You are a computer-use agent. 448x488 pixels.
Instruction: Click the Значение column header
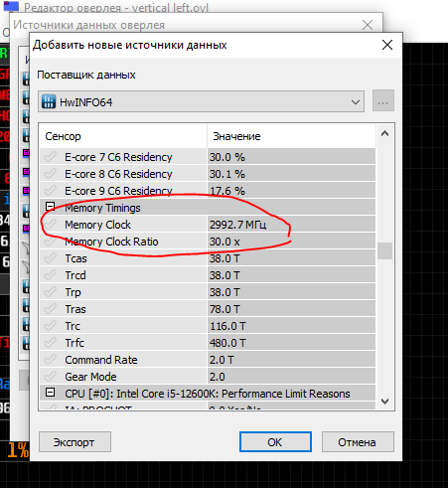click(x=291, y=136)
